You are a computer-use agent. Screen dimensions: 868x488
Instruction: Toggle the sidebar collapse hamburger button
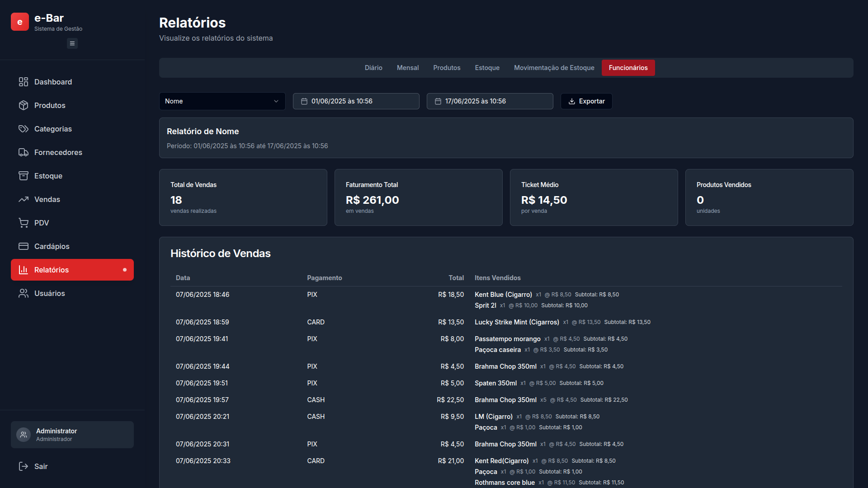72,43
